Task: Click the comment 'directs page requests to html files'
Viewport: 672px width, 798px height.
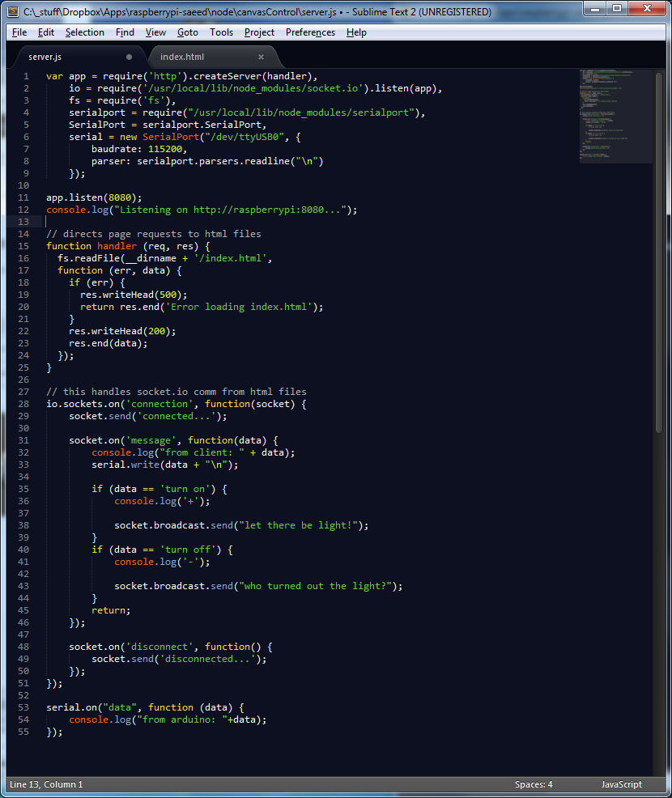Action: [154, 234]
